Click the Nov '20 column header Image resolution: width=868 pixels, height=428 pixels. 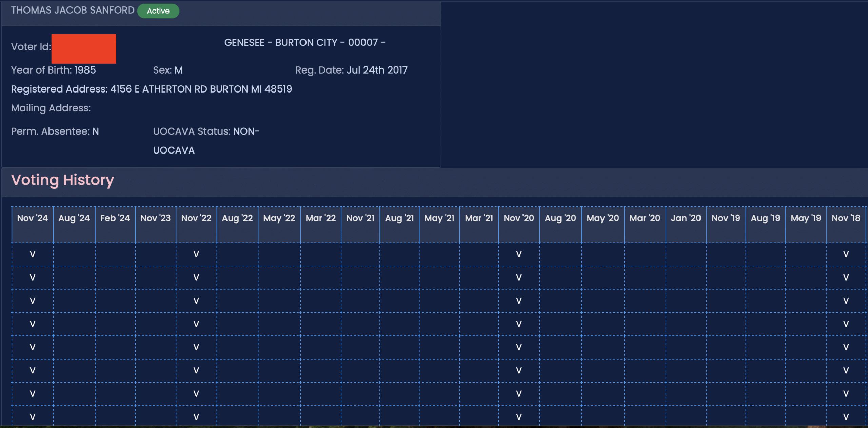click(x=519, y=225)
